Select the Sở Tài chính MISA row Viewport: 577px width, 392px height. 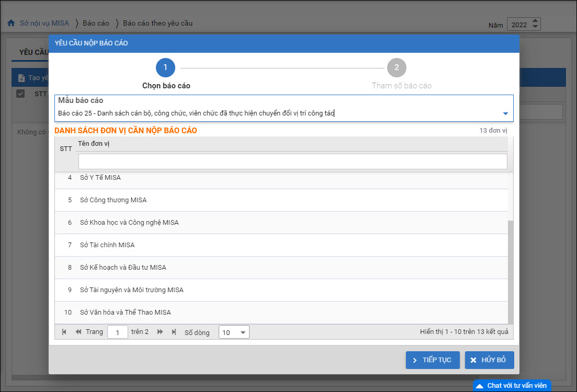coord(107,245)
